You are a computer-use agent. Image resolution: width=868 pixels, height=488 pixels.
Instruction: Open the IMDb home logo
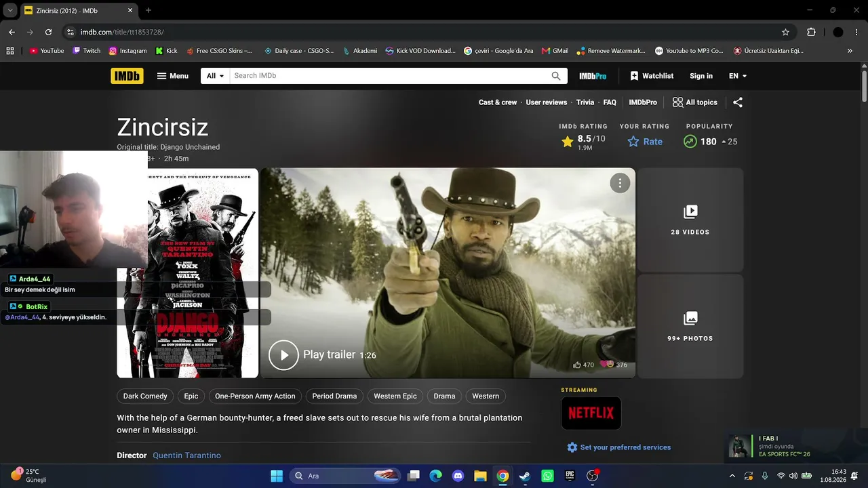tap(127, 76)
